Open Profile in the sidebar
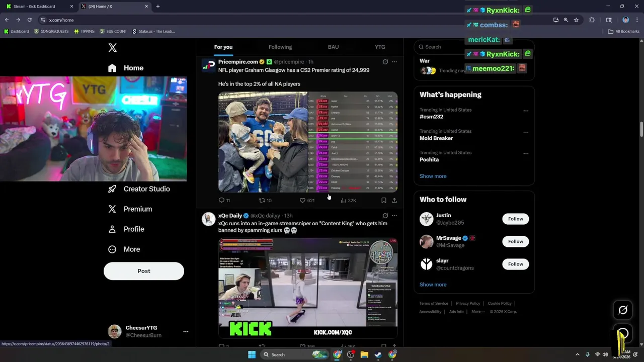Screen dimensions: 644x362 (x=126, y=229)
